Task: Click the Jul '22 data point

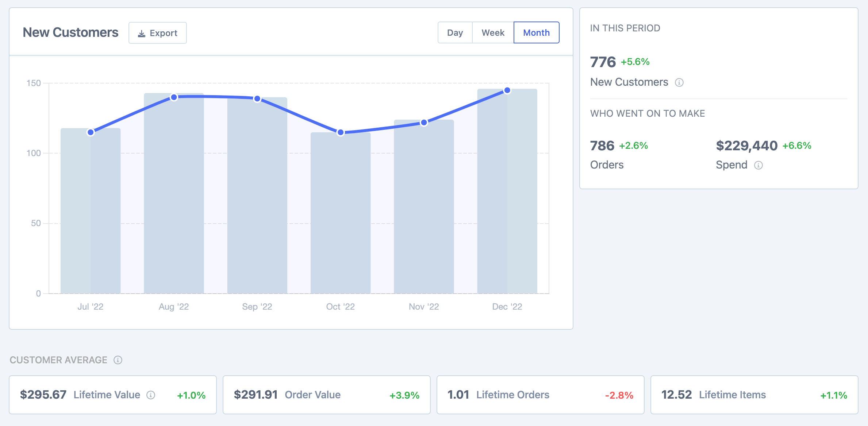Action: [91, 132]
